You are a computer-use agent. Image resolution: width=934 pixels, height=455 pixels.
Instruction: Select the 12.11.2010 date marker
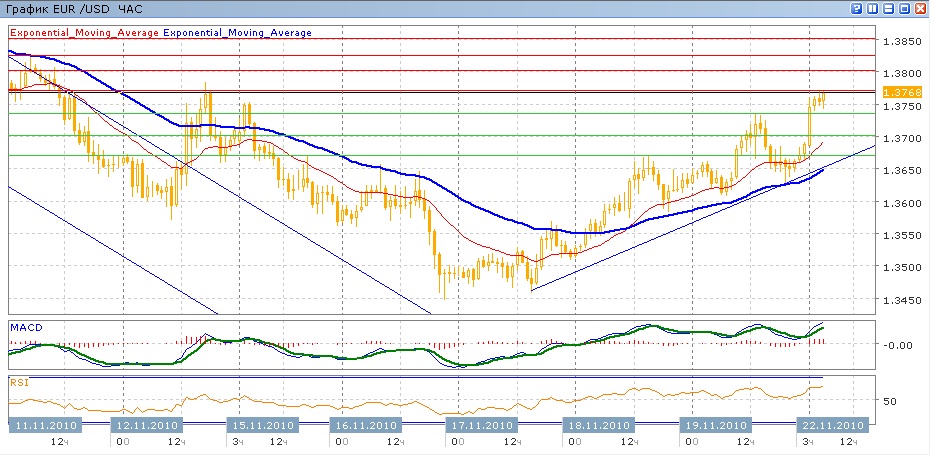tap(148, 424)
